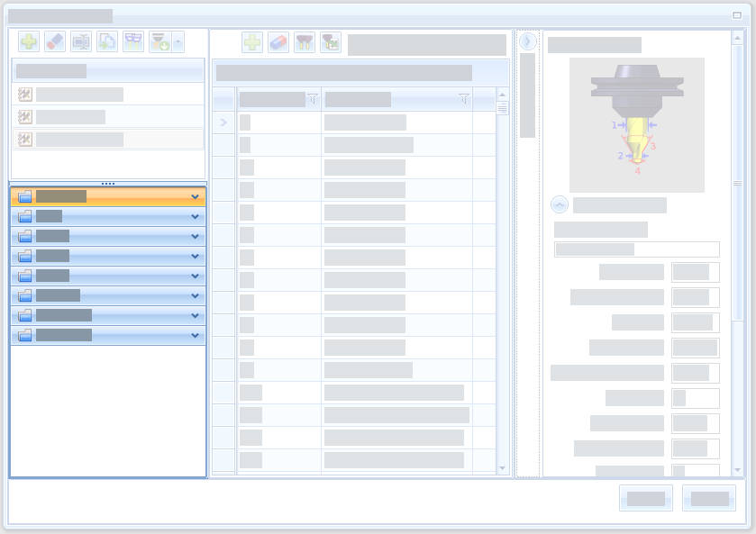The width and height of the screenshot is (756, 534).
Task: Expand the orange highlighted folder group
Action: point(195,196)
